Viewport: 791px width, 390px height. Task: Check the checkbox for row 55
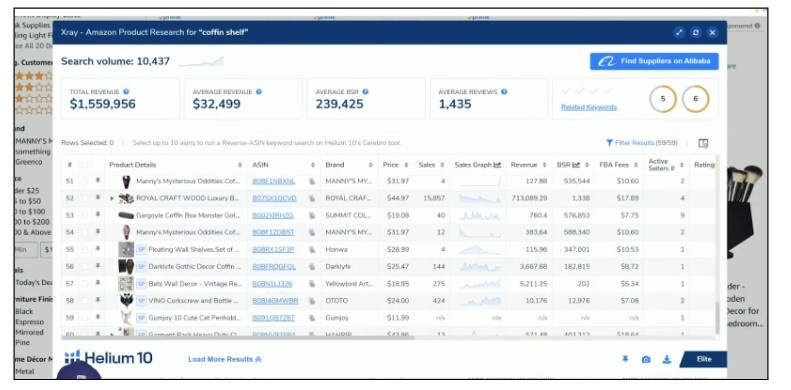pos(85,249)
